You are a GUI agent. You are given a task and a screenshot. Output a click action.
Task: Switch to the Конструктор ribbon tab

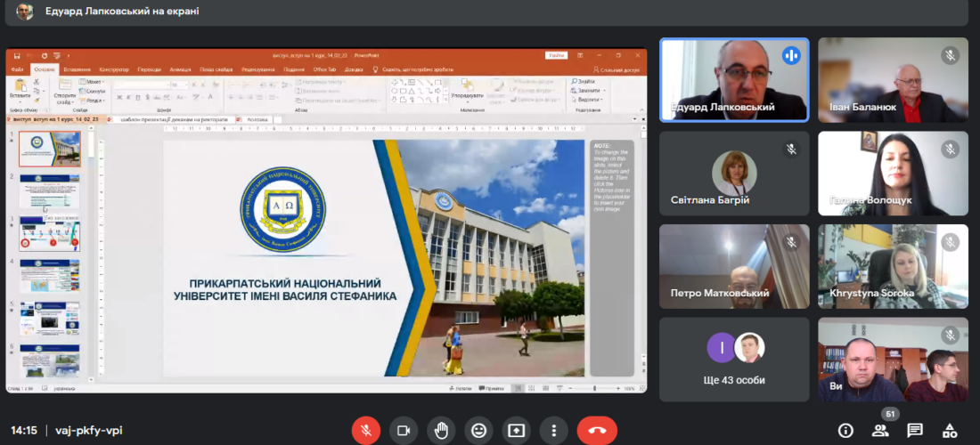point(114,69)
